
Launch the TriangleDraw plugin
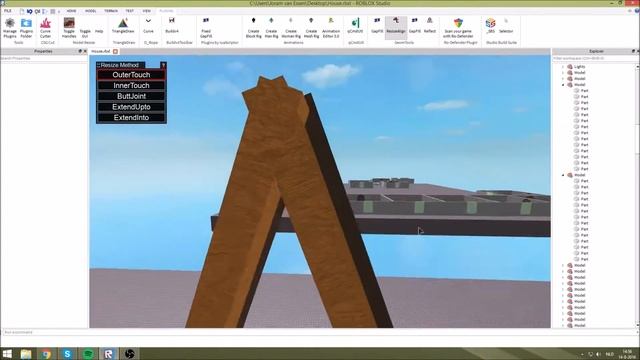123,26
